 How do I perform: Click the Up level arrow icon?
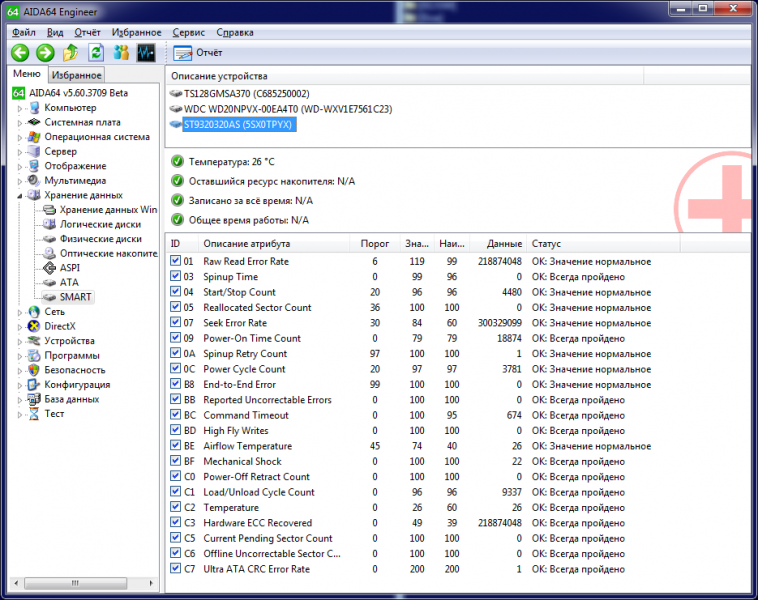(x=71, y=53)
